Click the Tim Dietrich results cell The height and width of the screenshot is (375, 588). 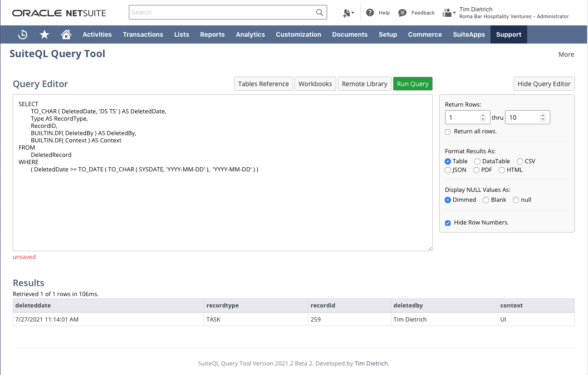pyautogui.click(x=444, y=319)
